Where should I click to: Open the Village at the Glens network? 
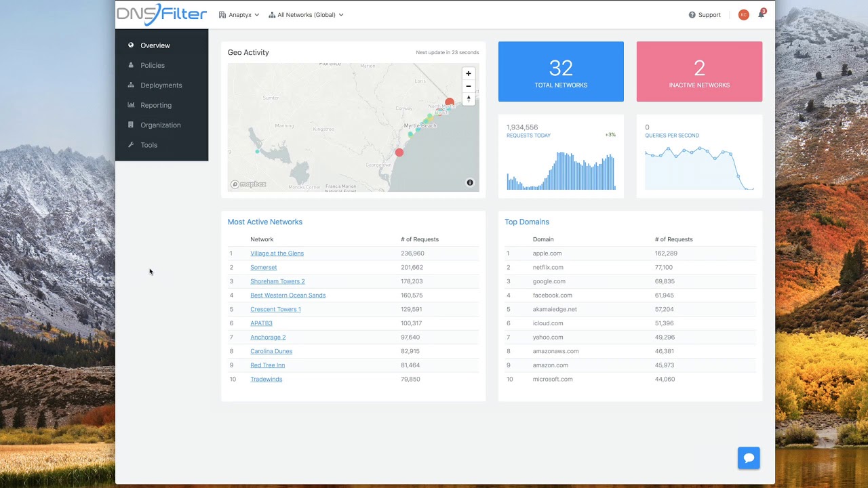[277, 253]
